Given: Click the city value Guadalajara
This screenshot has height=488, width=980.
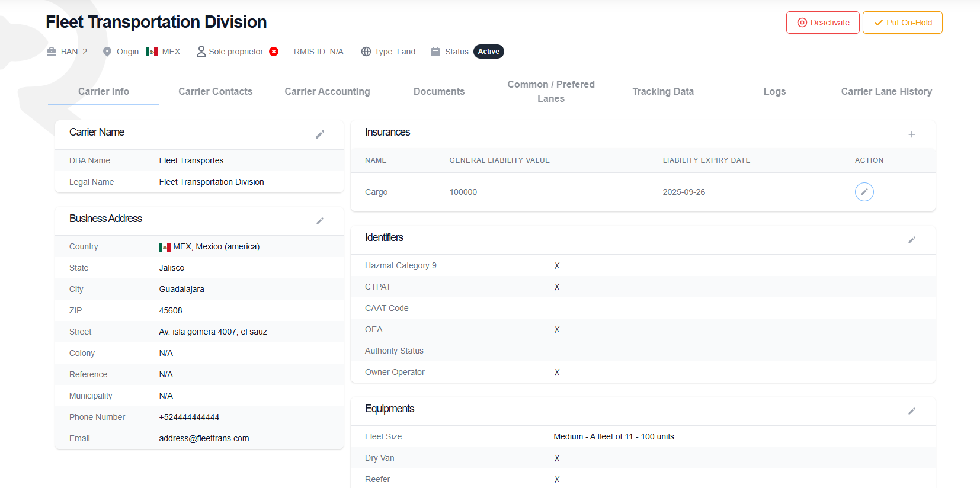Looking at the screenshot, I should pos(181,289).
